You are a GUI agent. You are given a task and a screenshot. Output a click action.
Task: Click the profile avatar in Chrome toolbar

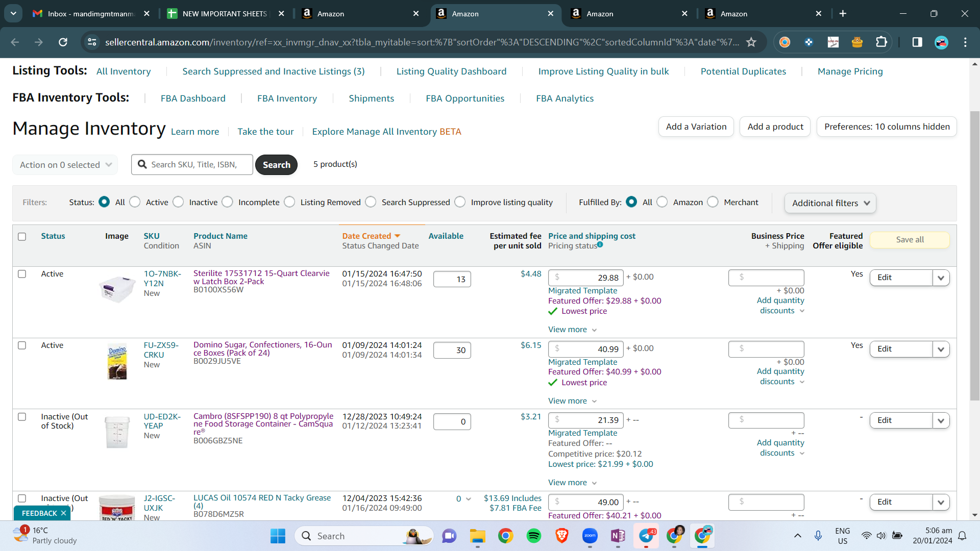(x=941, y=42)
